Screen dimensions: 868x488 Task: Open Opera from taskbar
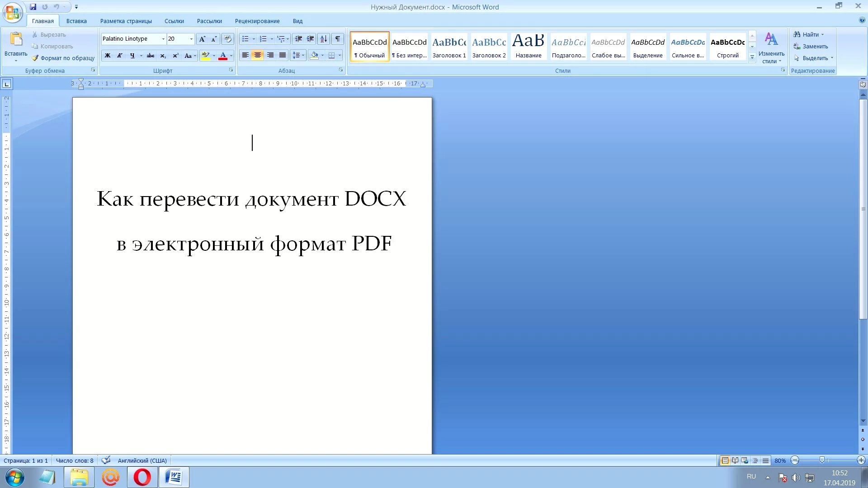tap(142, 477)
